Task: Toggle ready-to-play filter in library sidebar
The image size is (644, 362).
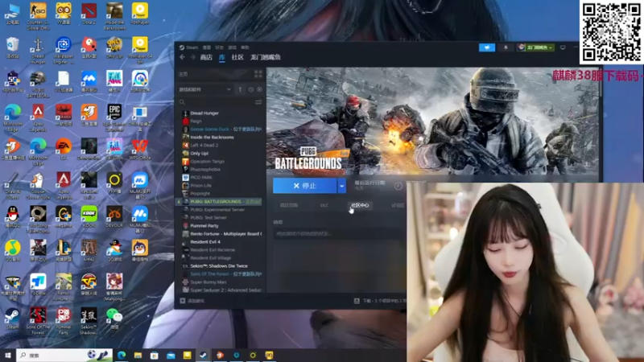Action: pos(259,89)
